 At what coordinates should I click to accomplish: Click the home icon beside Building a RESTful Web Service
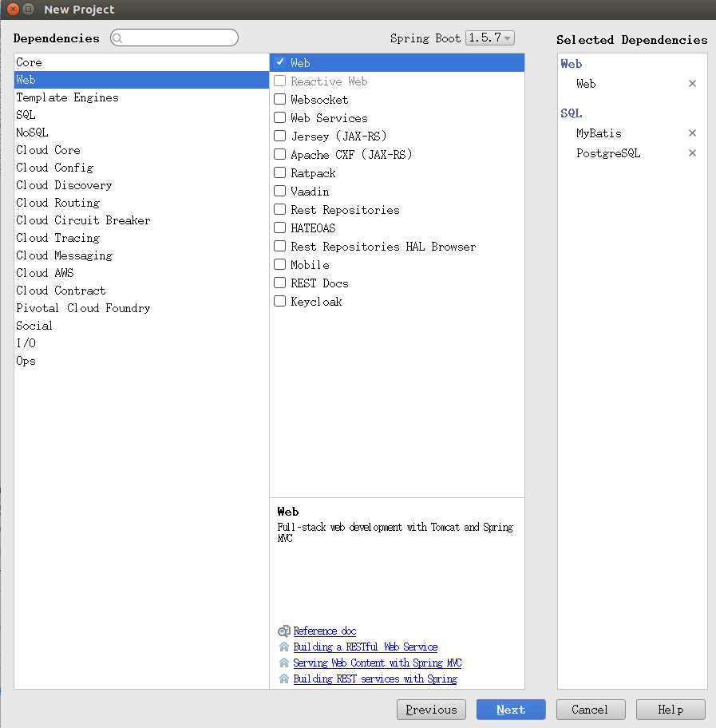coord(283,647)
